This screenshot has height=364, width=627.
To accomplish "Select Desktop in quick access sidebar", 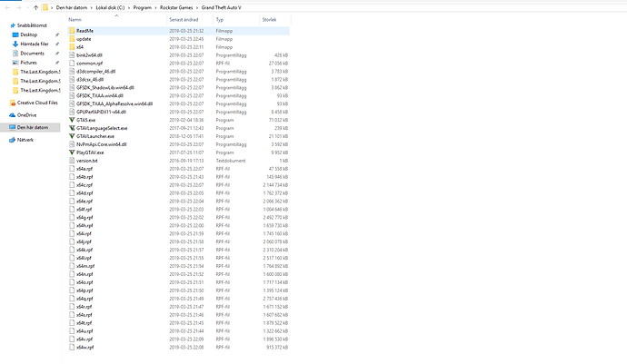I will tap(28, 34).
